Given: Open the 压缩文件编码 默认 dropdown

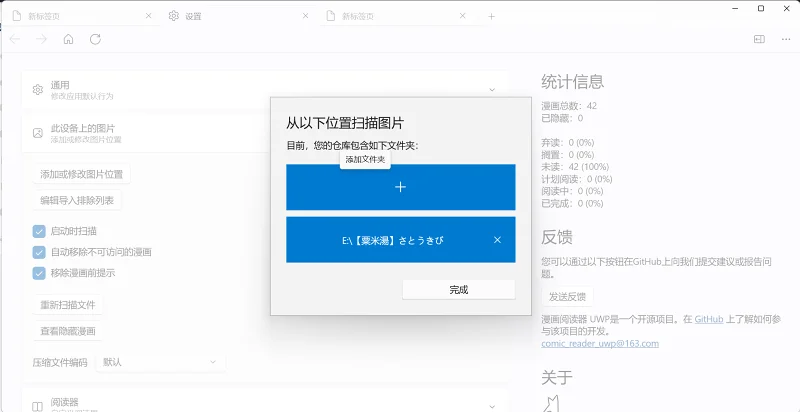Looking at the screenshot, I should pyautogui.click(x=160, y=362).
